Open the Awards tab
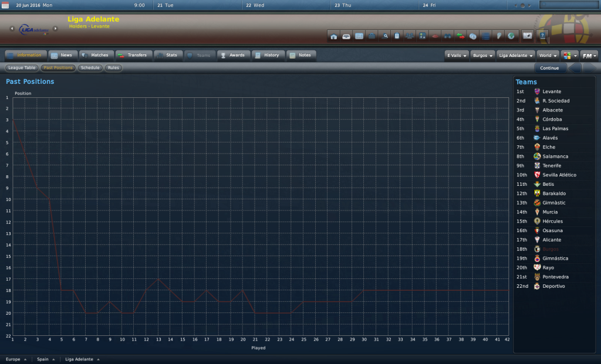Viewport: 601px width, 364px height. [x=234, y=55]
